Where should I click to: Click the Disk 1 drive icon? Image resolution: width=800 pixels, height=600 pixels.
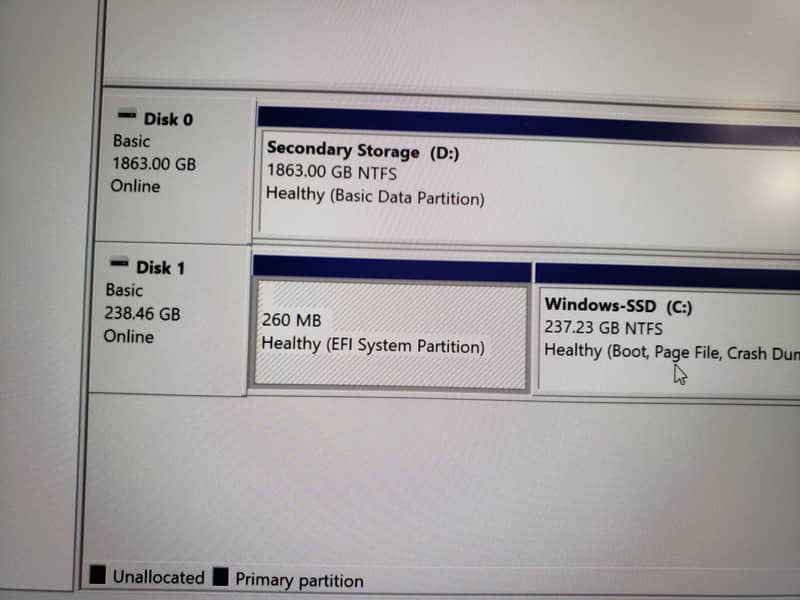tap(120, 266)
